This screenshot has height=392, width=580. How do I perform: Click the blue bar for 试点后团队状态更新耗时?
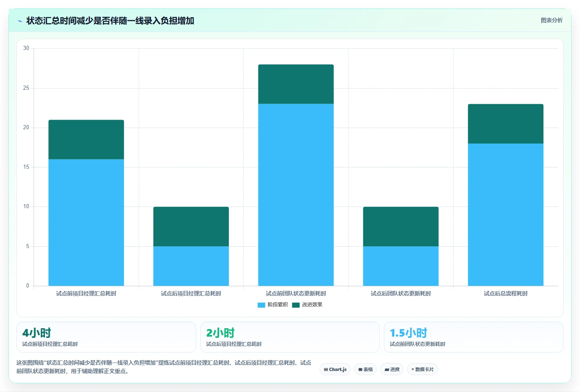pyautogui.click(x=401, y=266)
